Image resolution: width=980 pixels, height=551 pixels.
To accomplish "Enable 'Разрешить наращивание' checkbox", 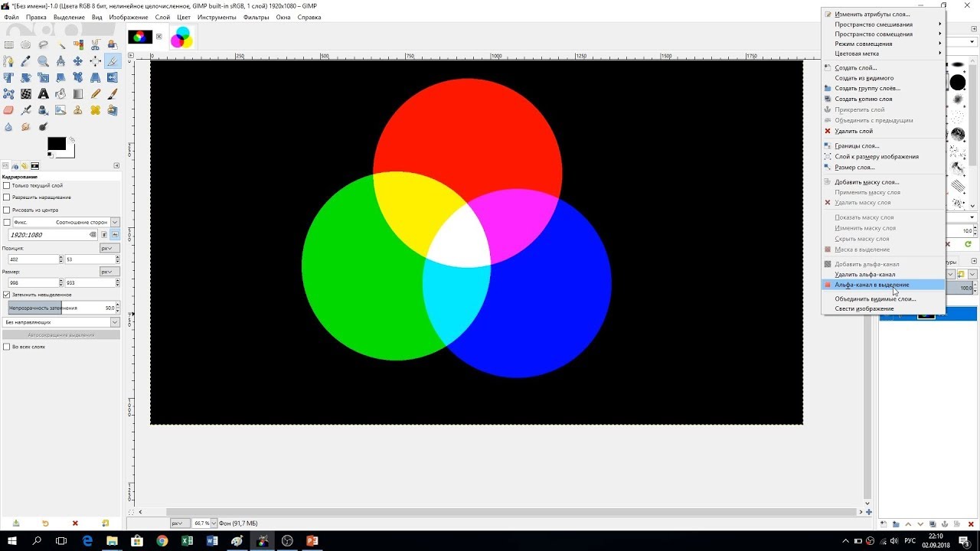I will point(7,197).
